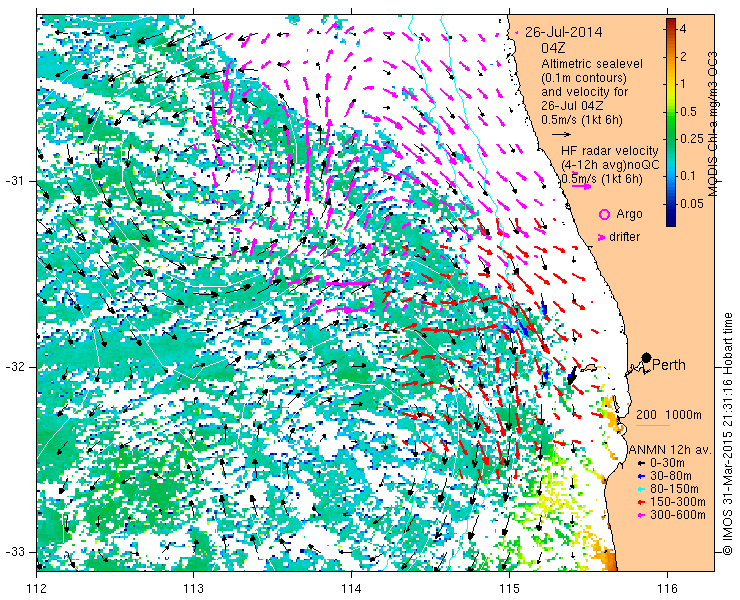Click the 80-150m legend text

[674, 489]
